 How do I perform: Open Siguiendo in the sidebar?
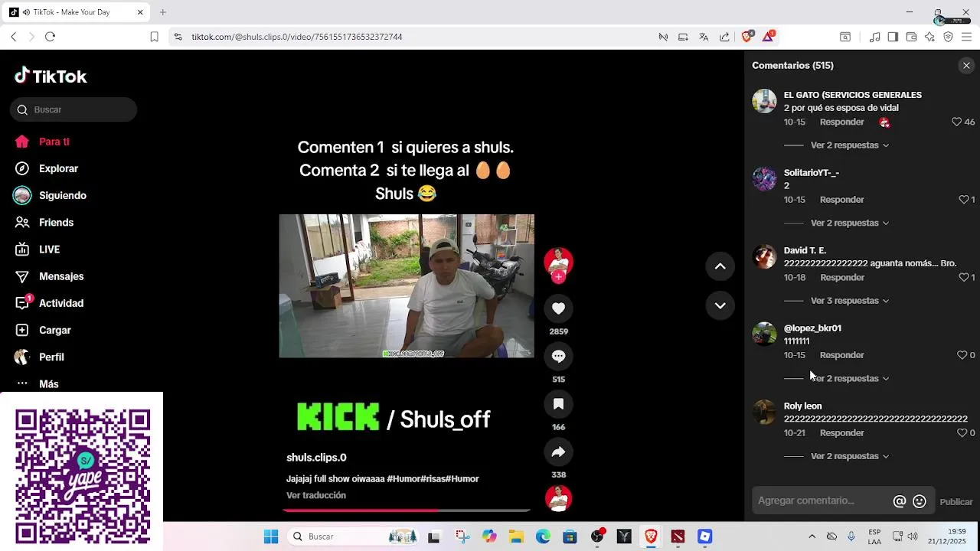click(62, 196)
